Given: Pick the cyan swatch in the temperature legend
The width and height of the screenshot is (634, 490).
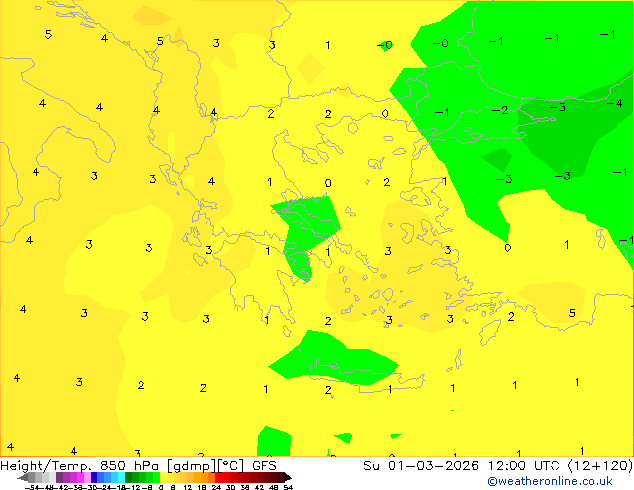Looking at the screenshot, I should [121, 477].
